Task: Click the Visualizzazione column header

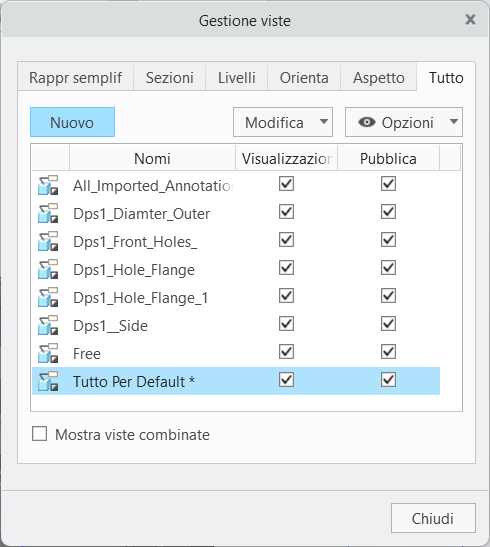Action: pos(286,158)
